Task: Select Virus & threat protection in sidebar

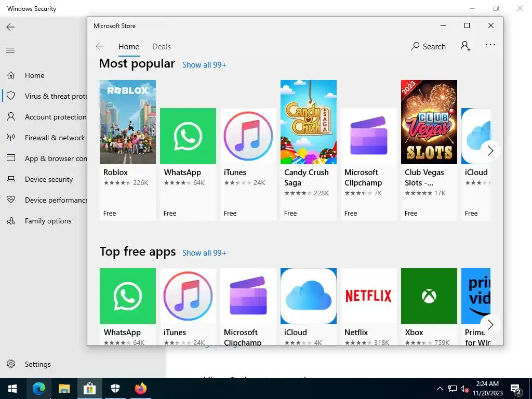Action: point(44,96)
